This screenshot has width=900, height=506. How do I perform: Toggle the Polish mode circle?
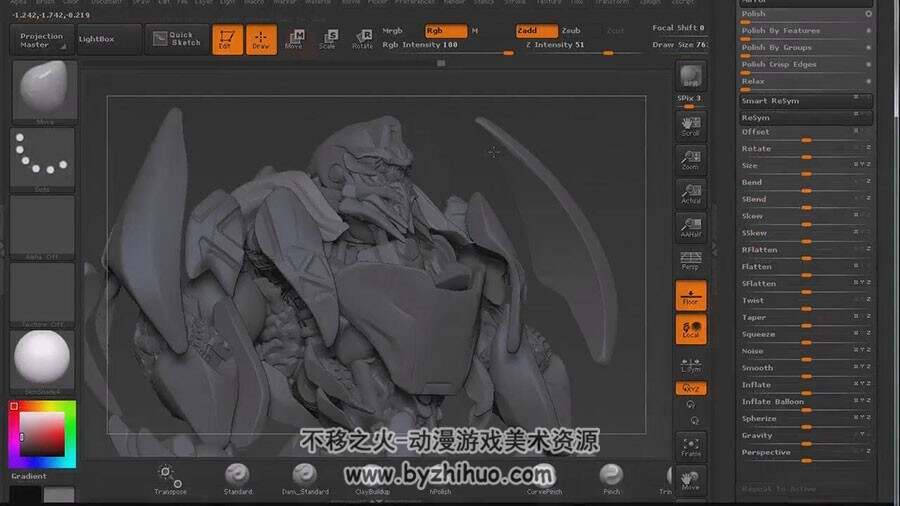pos(868,14)
